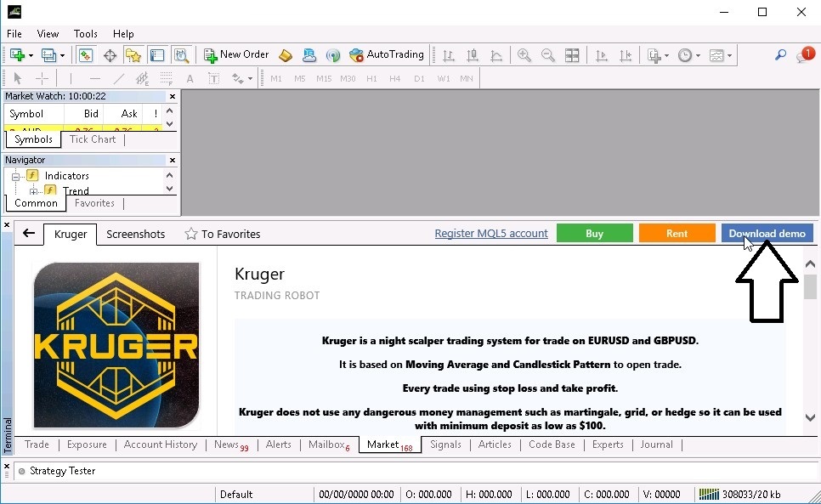821x504 pixels.
Task: Select the Vertical Line drawing tool
Action: coord(71,78)
